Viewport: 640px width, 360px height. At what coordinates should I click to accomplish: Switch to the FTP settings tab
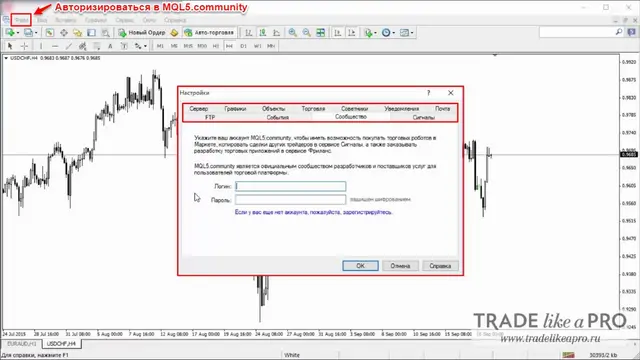pyautogui.click(x=210, y=117)
